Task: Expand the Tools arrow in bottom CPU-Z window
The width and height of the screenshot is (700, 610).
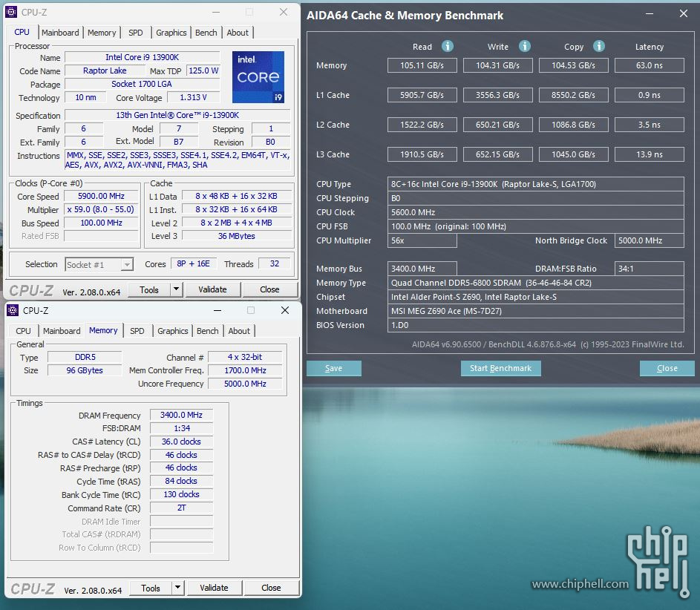Action: click(177, 588)
